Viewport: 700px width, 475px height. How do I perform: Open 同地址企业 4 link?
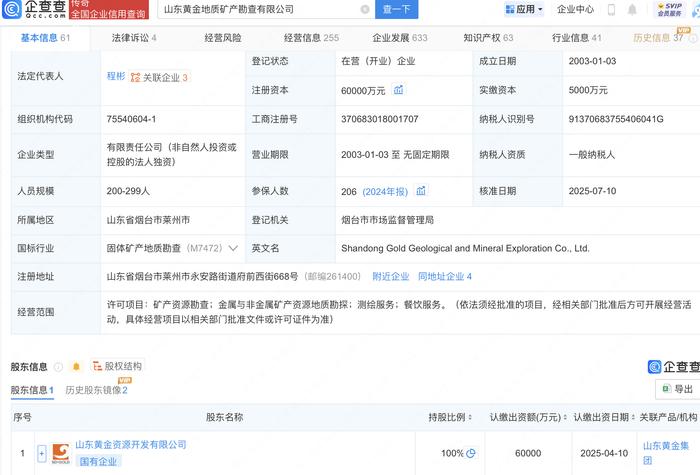tap(445, 277)
